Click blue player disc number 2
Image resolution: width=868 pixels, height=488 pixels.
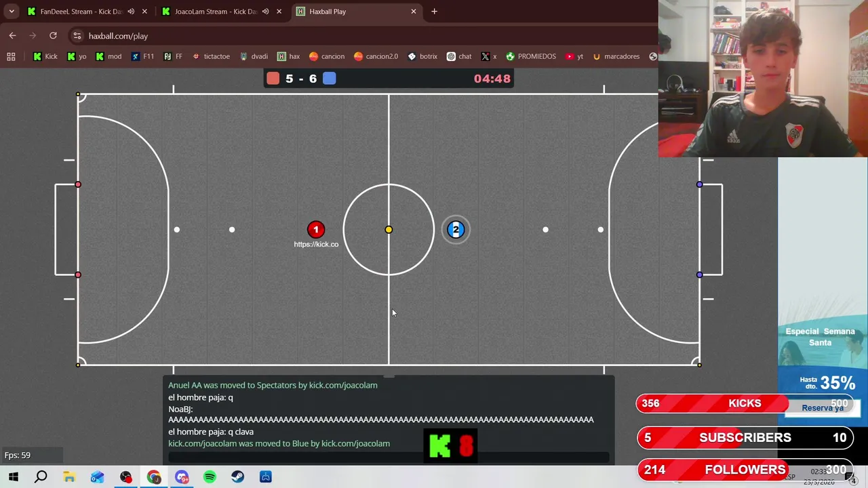coord(456,230)
